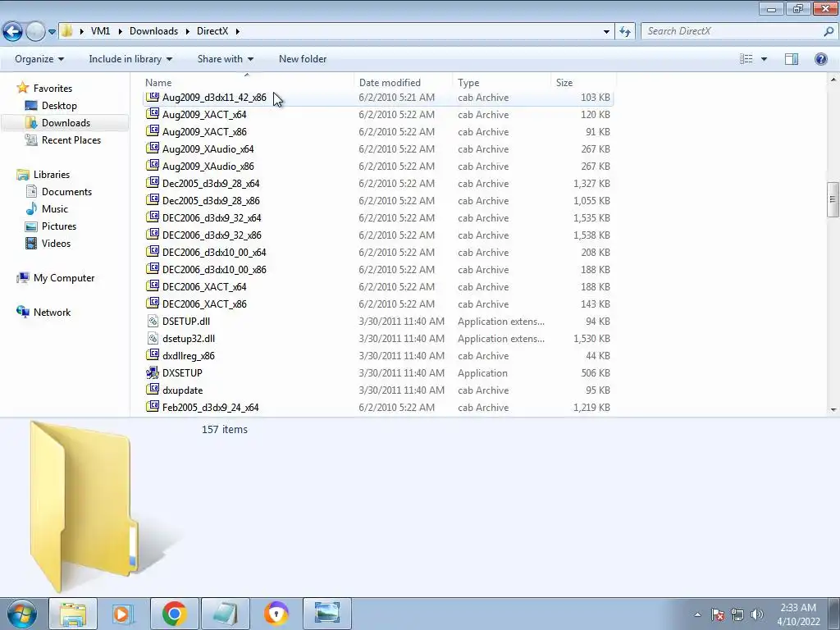This screenshot has width=840, height=630.
Task: Select My Computer in navigation pane
Action: click(x=64, y=278)
